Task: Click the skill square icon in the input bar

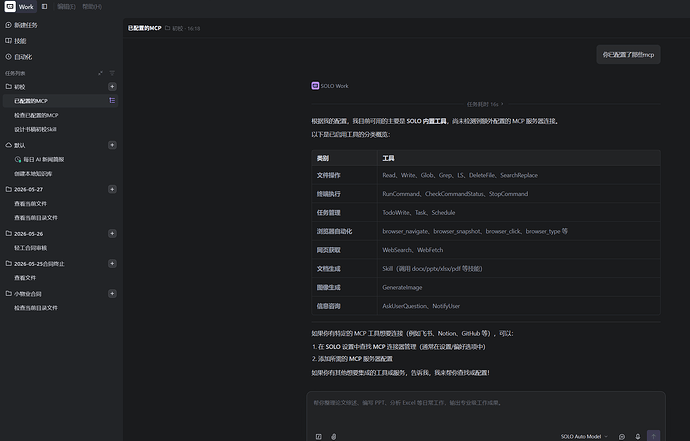Action: (319, 437)
